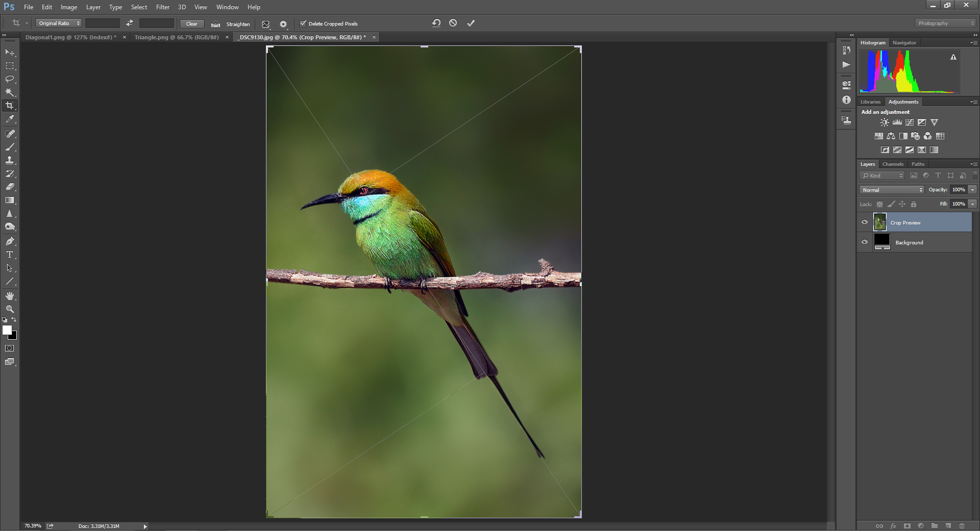Uncheck Delete Cropped Pixels
Screen dimensions: 980x531
click(x=303, y=23)
